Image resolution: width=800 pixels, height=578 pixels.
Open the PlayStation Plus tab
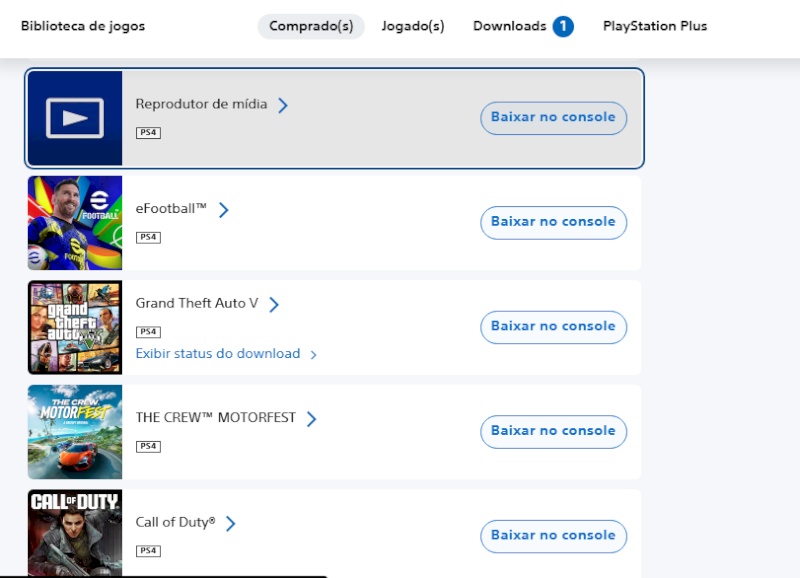(x=655, y=26)
